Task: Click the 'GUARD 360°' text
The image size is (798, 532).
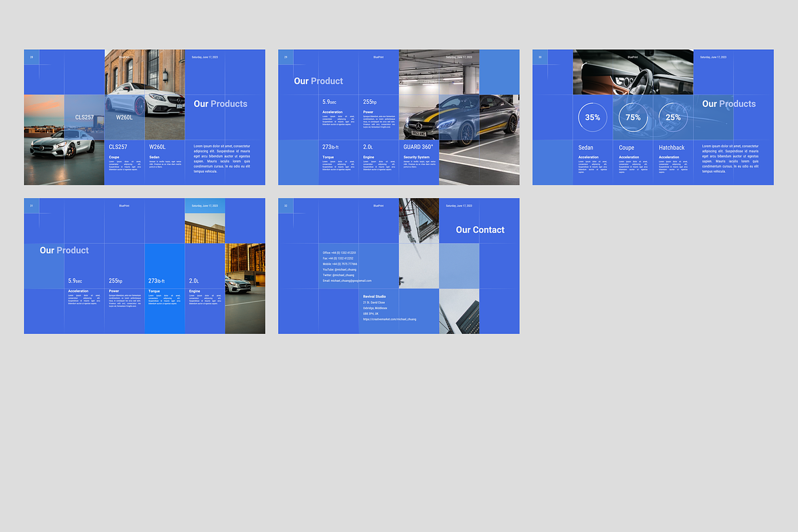Action: click(418, 147)
